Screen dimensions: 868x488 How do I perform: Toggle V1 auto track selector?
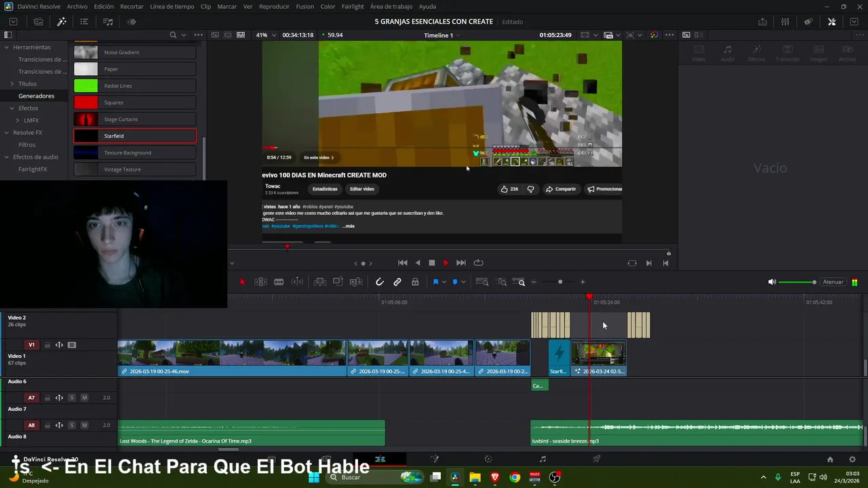click(59, 345)
